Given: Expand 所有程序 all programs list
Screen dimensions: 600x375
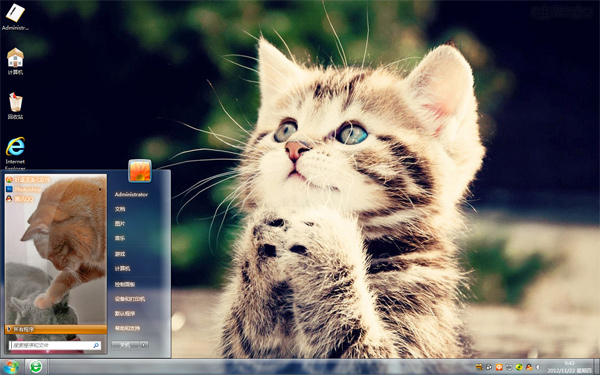Looking at the screenshot, I should (56, 329).
